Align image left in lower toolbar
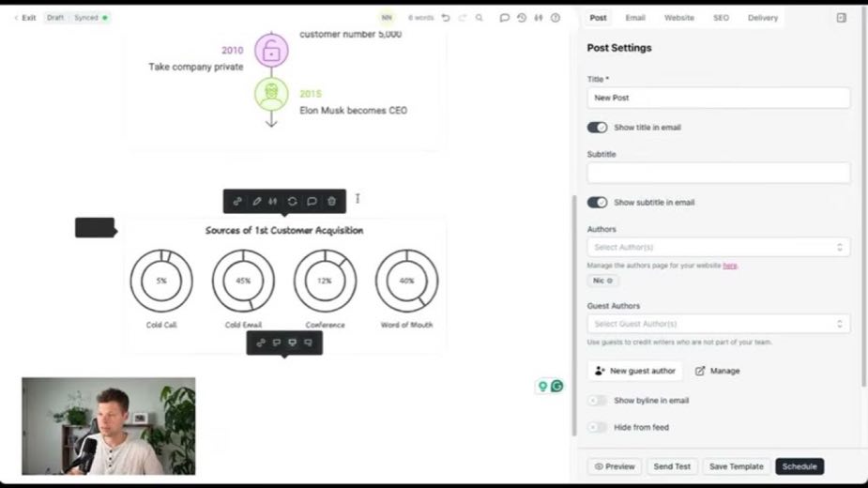The image size is (868, 488). coord(276,343)
